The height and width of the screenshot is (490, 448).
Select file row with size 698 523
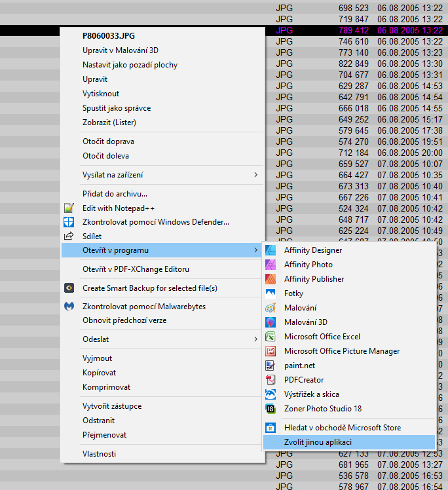pyautogui.click(x=224, y=8)
